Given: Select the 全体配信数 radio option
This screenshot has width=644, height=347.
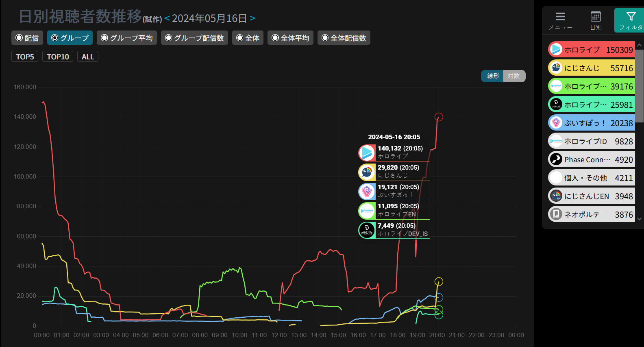Looking at the screenshot, I should click(x=344, y=38).
